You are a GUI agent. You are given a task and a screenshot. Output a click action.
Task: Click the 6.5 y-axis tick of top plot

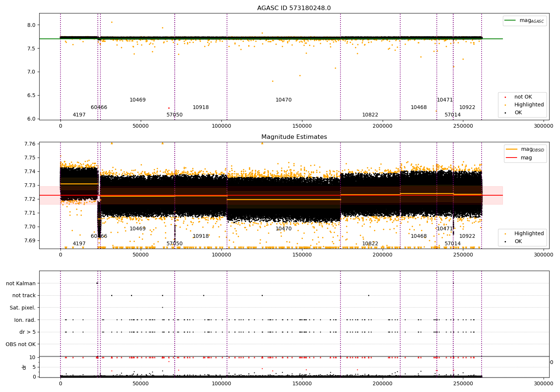(x=31, y=95)
